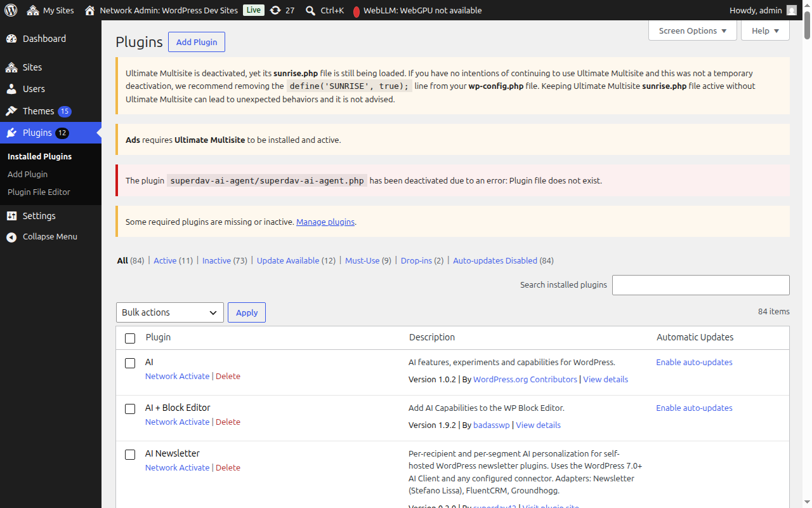Click the Themes update count badge 15
This screenshot has height=508, width=812.
coord(65,111)
